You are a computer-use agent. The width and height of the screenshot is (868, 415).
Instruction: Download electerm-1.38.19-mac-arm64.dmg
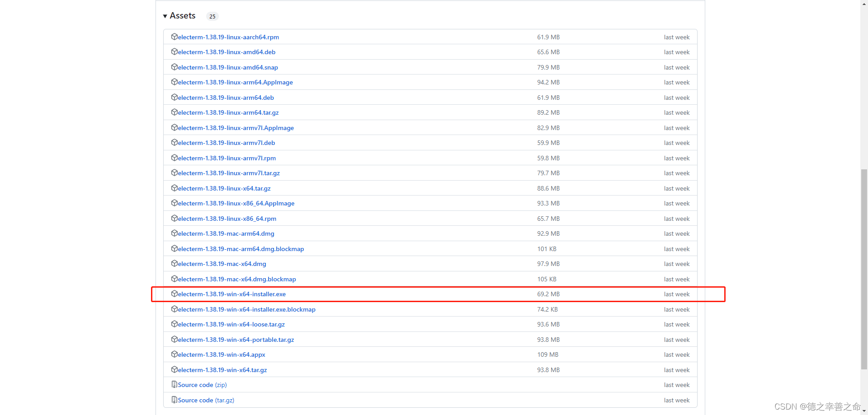click(226, 233)
